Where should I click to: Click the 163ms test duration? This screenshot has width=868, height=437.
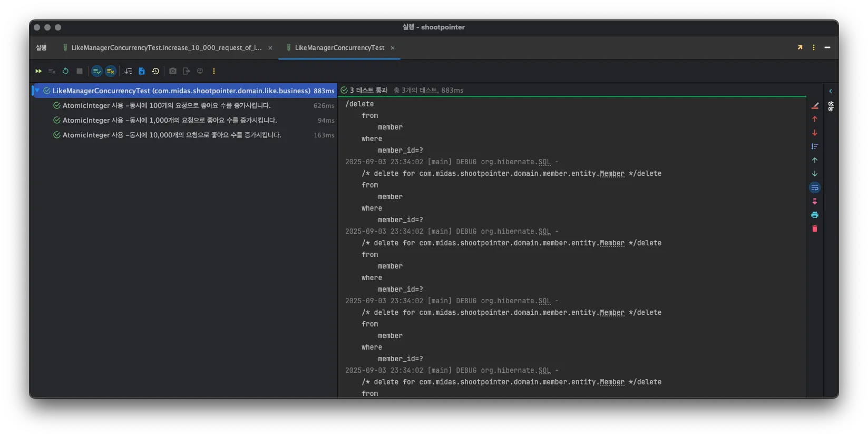pos(324,135)
